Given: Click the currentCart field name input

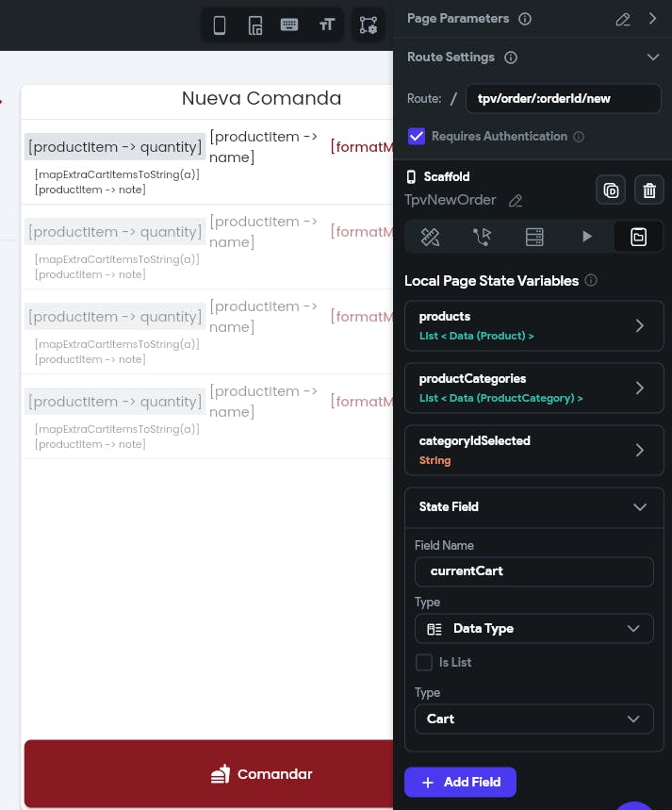Looking at the screenshot, I should tap(533, 571).
